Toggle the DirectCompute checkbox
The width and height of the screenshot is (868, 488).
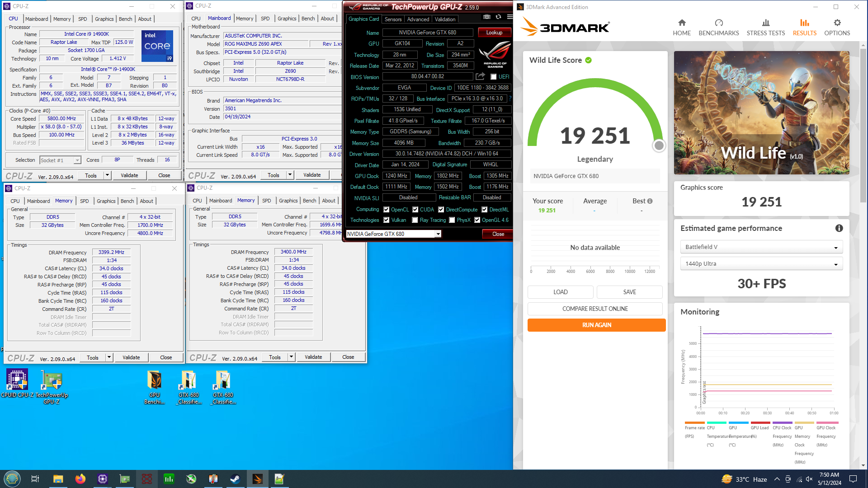click(x=441, y=210)
